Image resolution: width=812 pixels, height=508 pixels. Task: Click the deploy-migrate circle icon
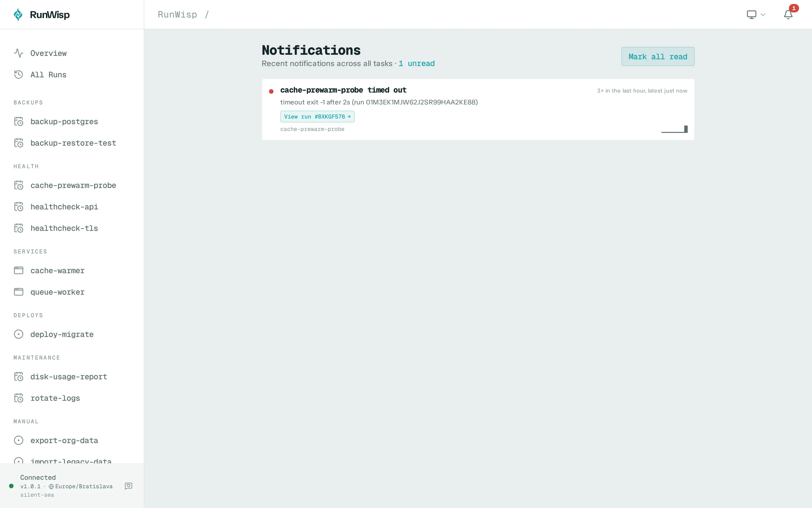tap(18, 334)
